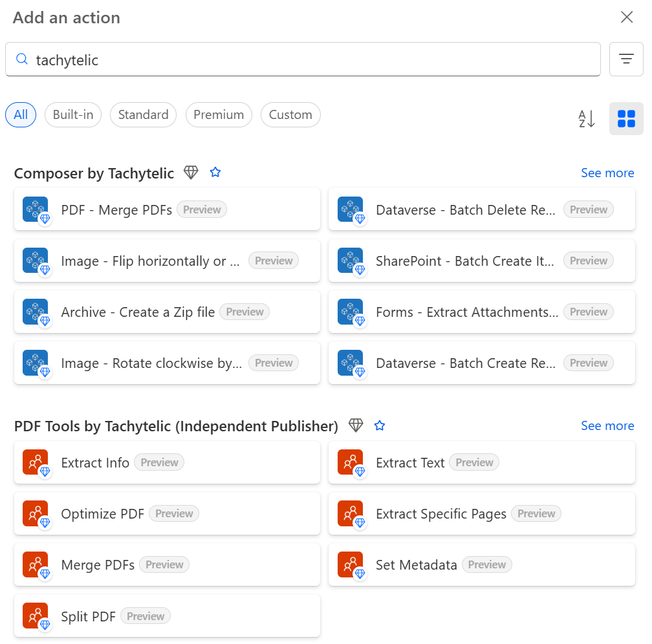Click the PDF - Merge PDFs connector icon
Screen dimensions: 652x644
tap(36, 210)
